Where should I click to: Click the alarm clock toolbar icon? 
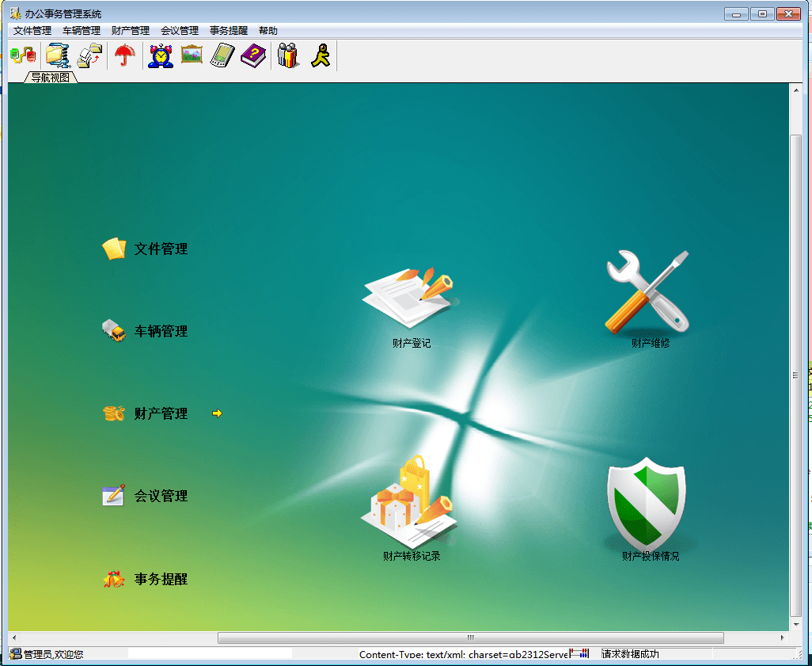[x=161, y=55]
